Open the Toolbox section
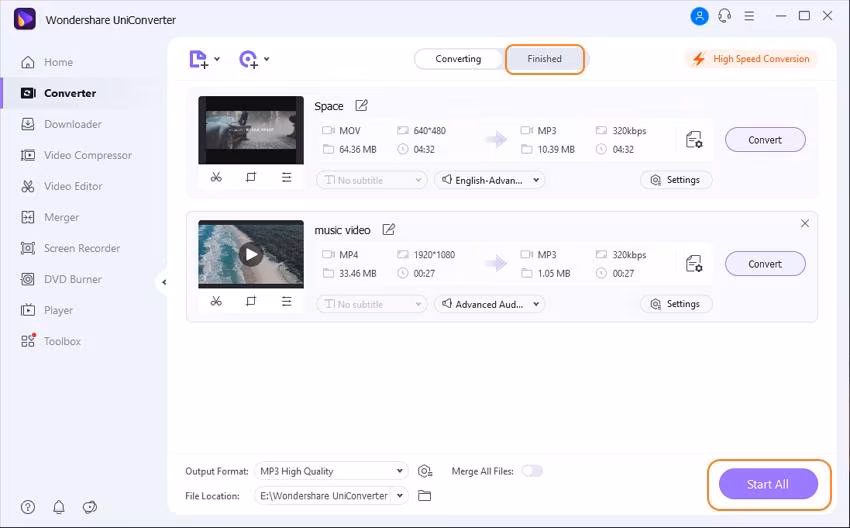The width and height of the screenshot is (850, 528). point(50,341)
